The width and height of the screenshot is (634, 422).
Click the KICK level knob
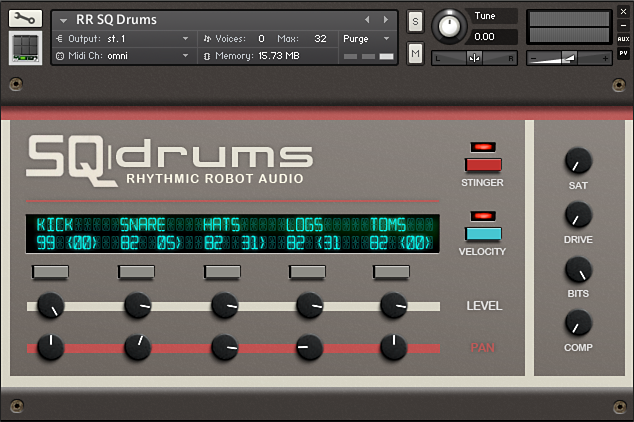pyautogui.click(x=51, y=306)
